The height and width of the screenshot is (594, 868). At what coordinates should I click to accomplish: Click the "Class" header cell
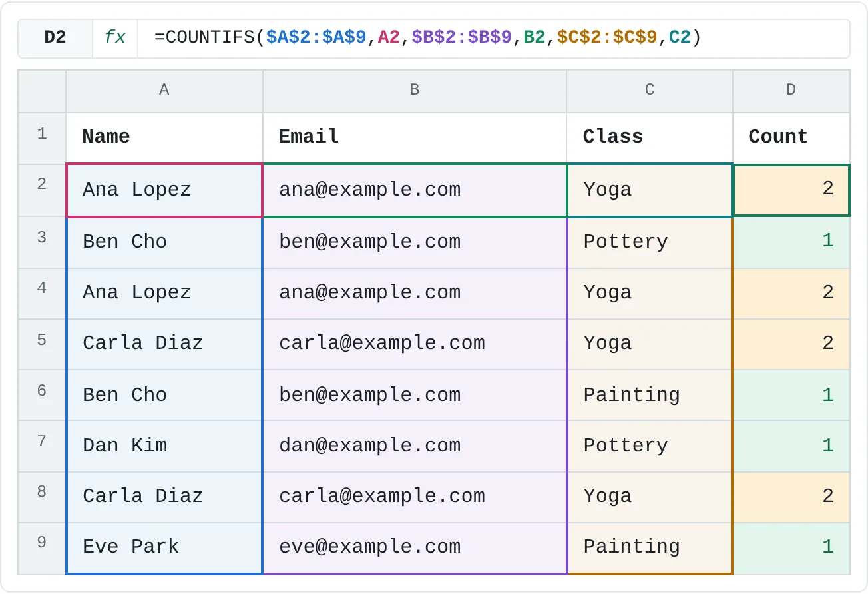(x=650, y=138)
